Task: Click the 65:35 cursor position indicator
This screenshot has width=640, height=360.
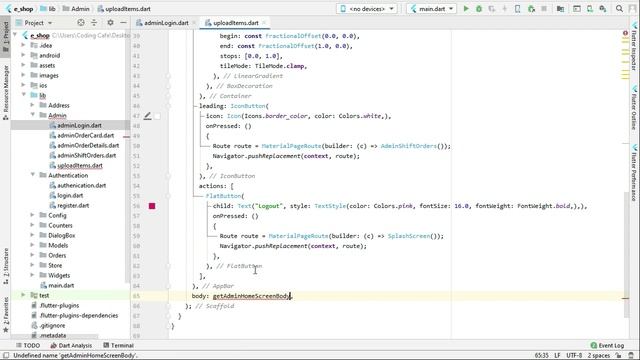Action: 541,356
